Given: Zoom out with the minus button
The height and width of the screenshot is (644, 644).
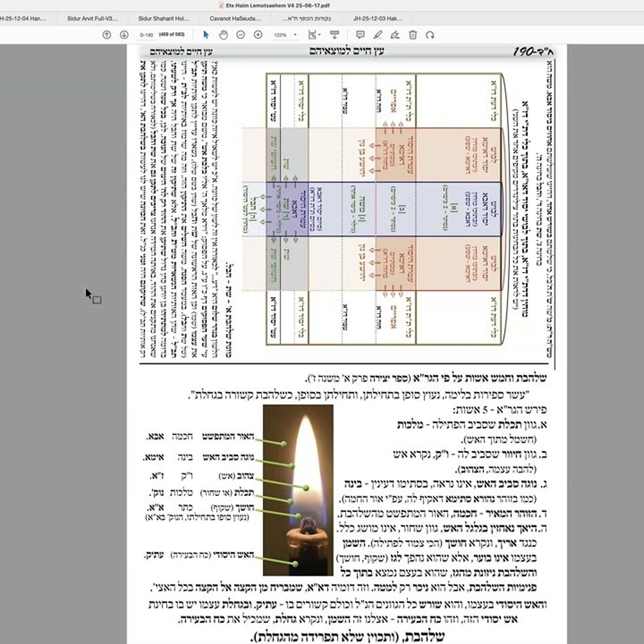Looking at the screenshot, I should [241, 34].
